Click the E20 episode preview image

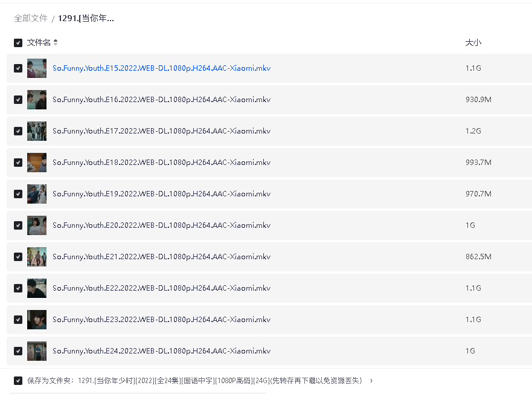[37, 225]
